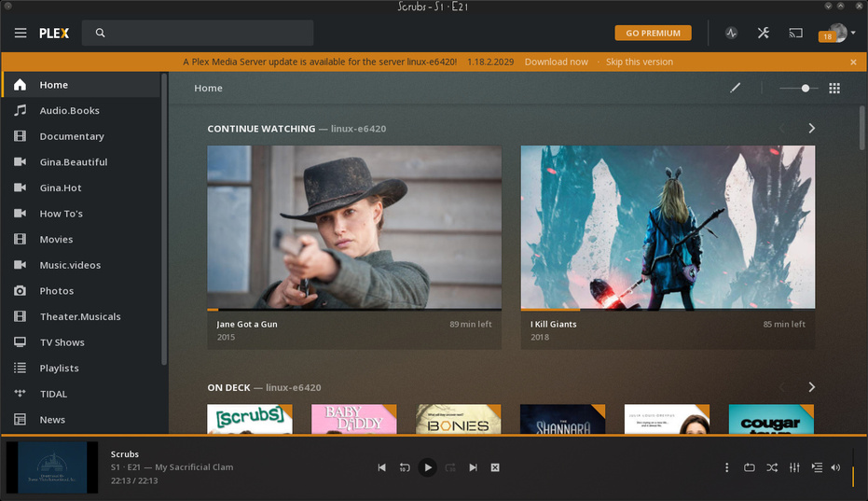Click the Go Premium button
The height and width of the screenshot is (501, 868).
[654, 33]
